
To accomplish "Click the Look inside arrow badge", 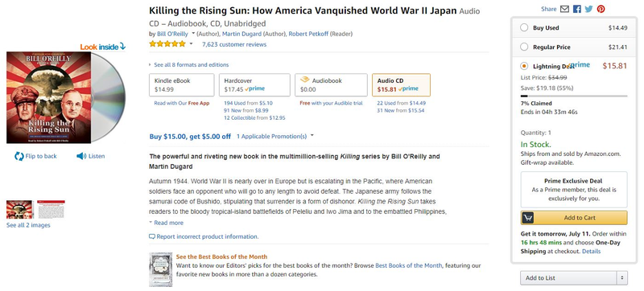I will coord(103,47).
